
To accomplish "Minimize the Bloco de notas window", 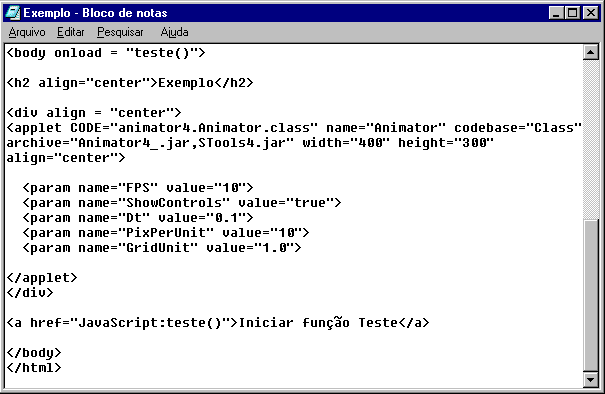I will tap(556, 13).
